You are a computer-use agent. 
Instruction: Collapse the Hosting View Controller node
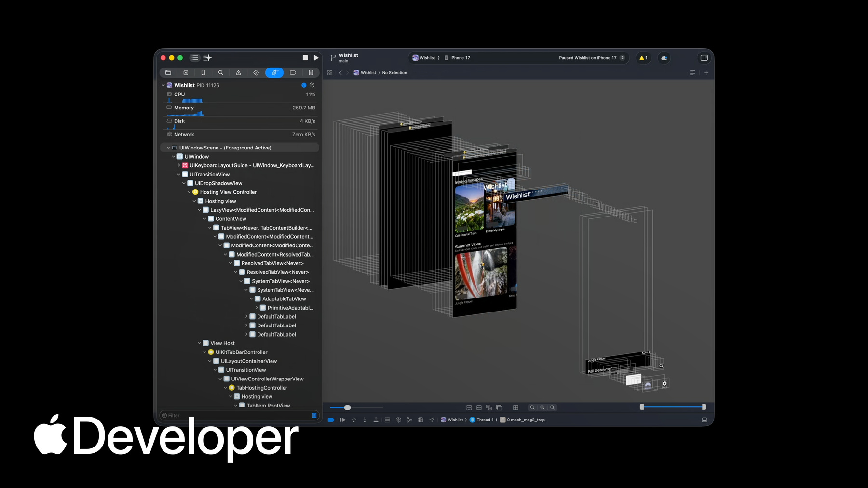(x=189, y=192)
